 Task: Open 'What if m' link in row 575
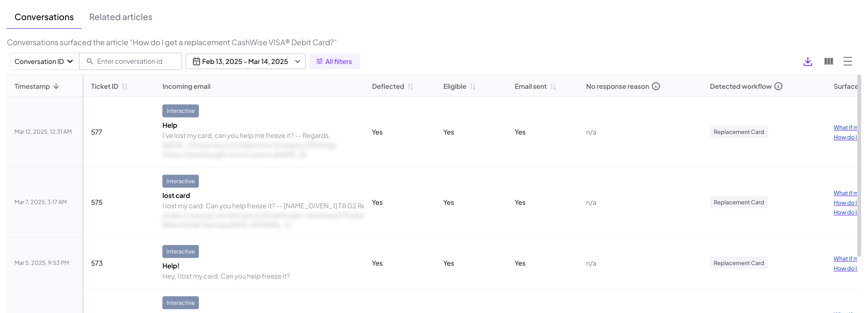tap(845, 193)
